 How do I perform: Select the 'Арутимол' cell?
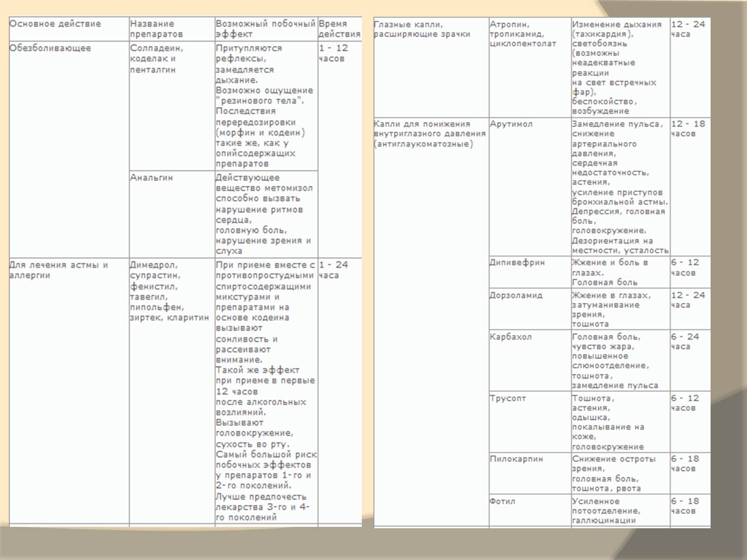[x=530, y=187]
